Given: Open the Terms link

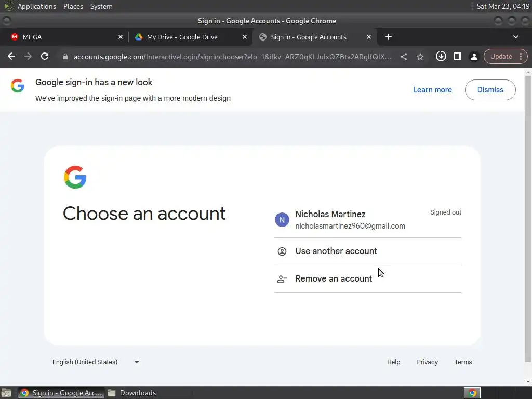Looking at the screenshot, I should 463,362.
